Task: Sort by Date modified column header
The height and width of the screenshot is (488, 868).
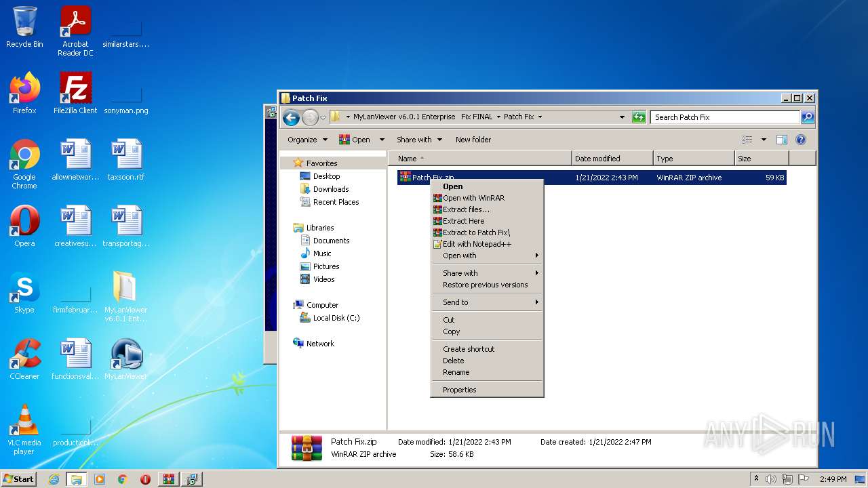Action: [613, 159]
